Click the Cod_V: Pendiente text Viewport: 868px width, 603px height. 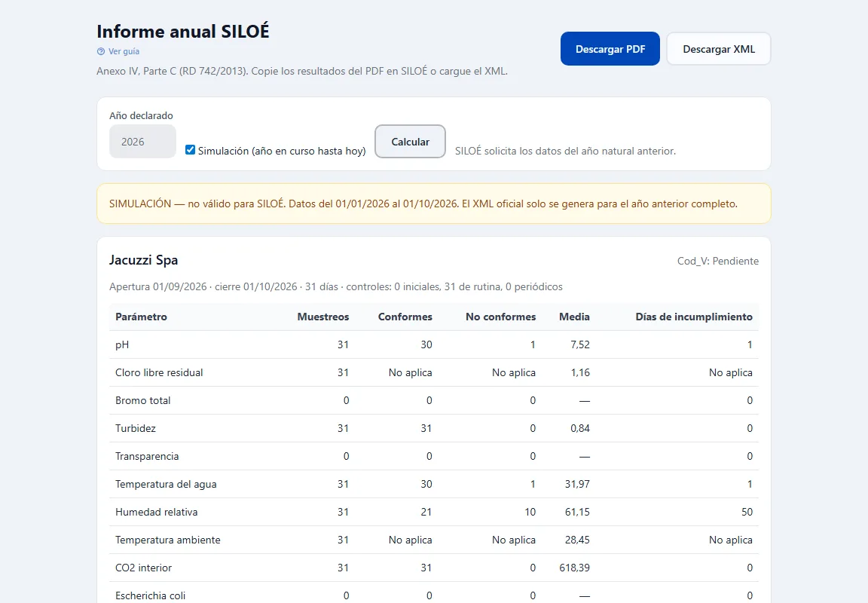pyautogui.click(x=718, y=261)
